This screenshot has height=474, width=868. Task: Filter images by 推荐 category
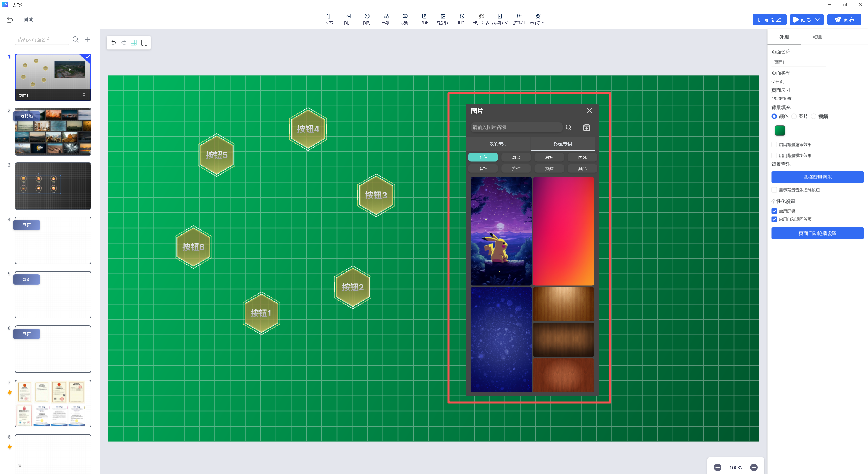(483, 157)
